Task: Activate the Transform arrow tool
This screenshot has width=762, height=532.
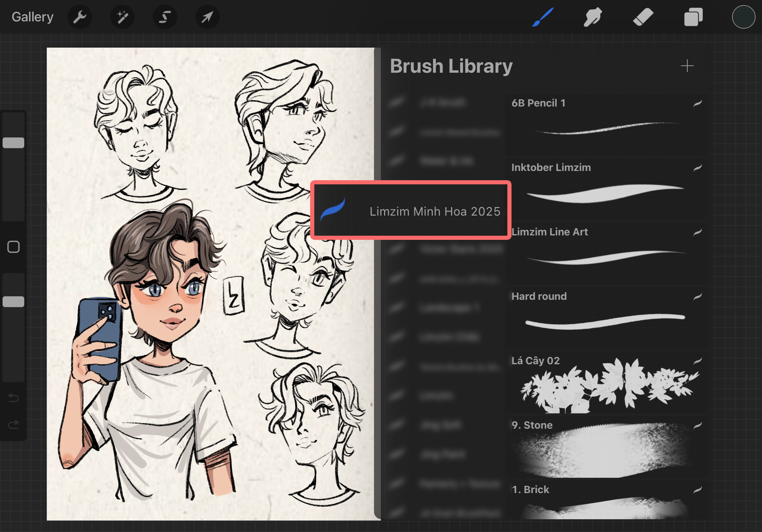Action: pyautogui.click(x=207, y=17)
